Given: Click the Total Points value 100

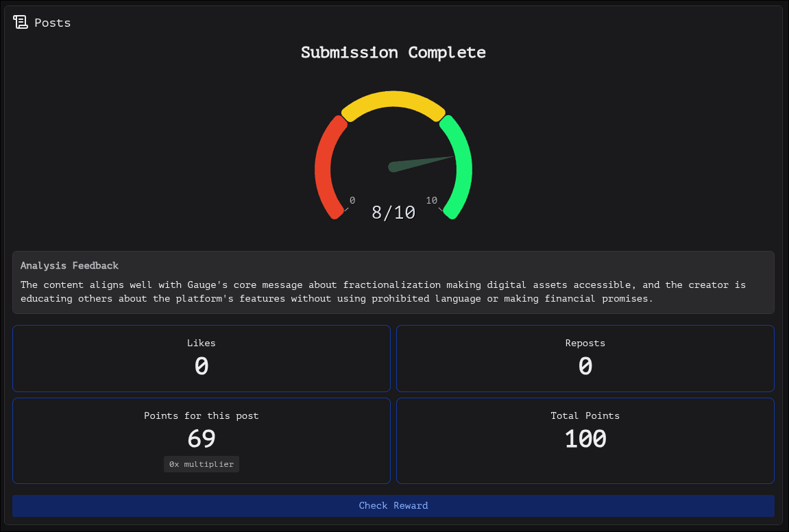Looking at the screenshot, I should point(585,439).
